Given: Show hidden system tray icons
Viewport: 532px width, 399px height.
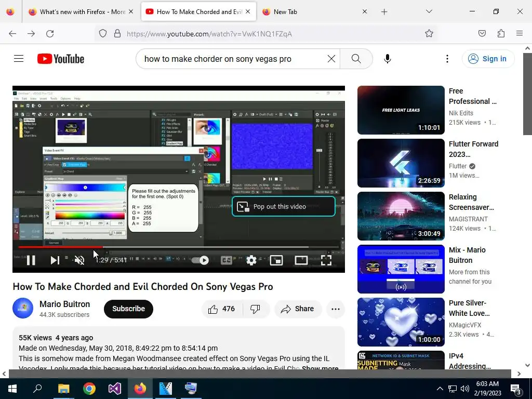Looking at the screenshot, I should pos(440,389).
